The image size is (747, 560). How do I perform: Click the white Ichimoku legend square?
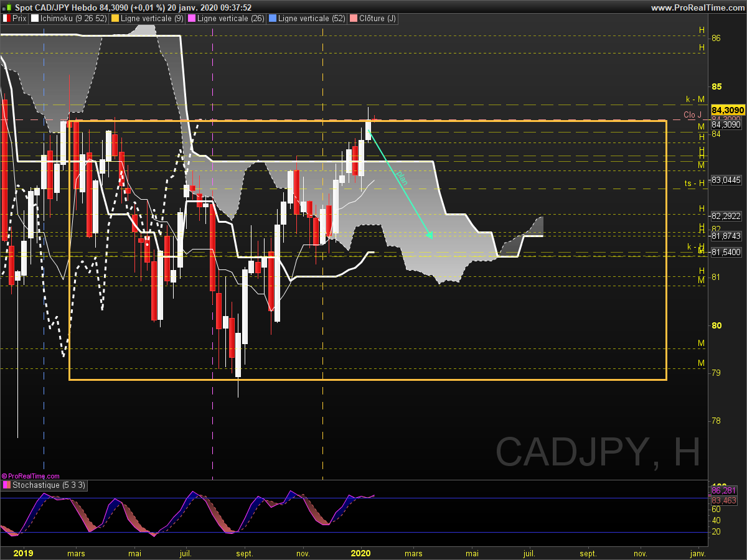pos(35,19)
